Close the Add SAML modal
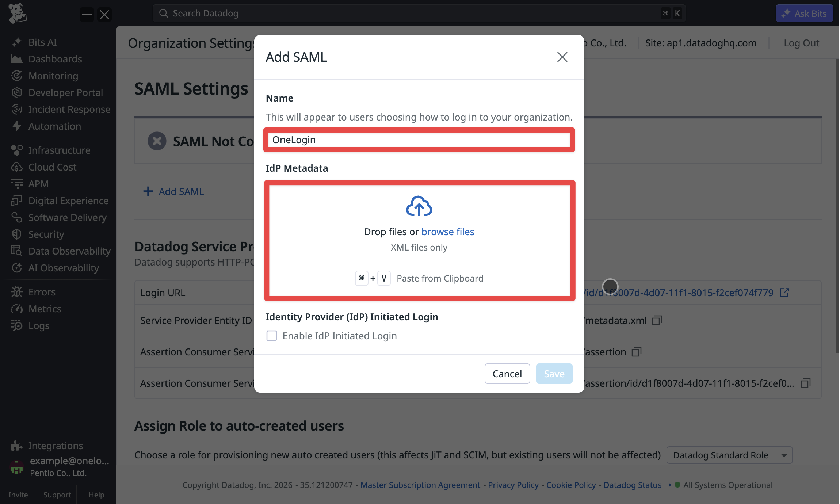 pyautogui.click(x=562, y=57)
